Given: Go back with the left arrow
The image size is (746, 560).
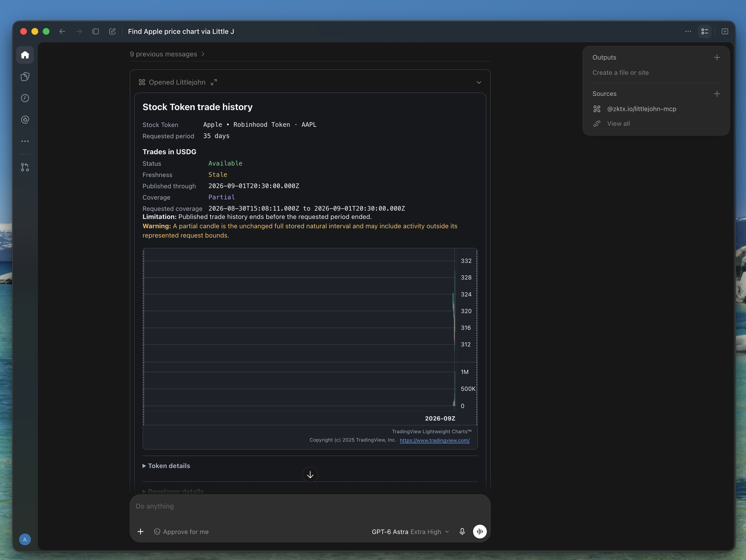Looking at the screenshot, I should point(62,31).
